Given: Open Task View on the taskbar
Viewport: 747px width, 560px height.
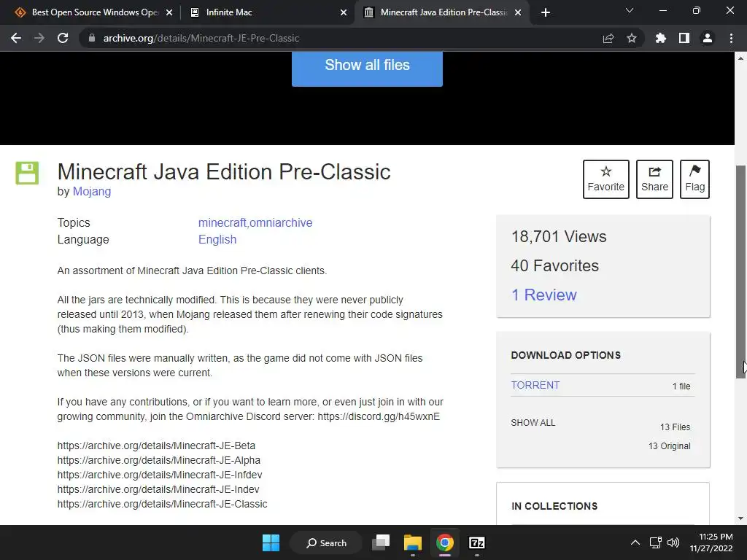Looking at the screenshot, I should 381,542.
